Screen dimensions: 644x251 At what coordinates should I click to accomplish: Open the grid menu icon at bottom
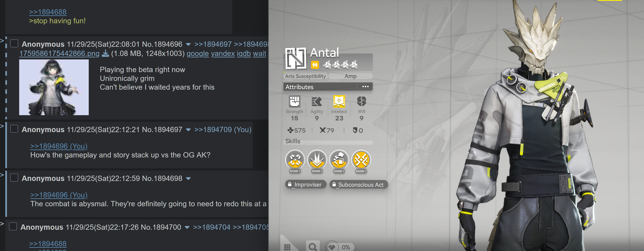coord(287,247)
